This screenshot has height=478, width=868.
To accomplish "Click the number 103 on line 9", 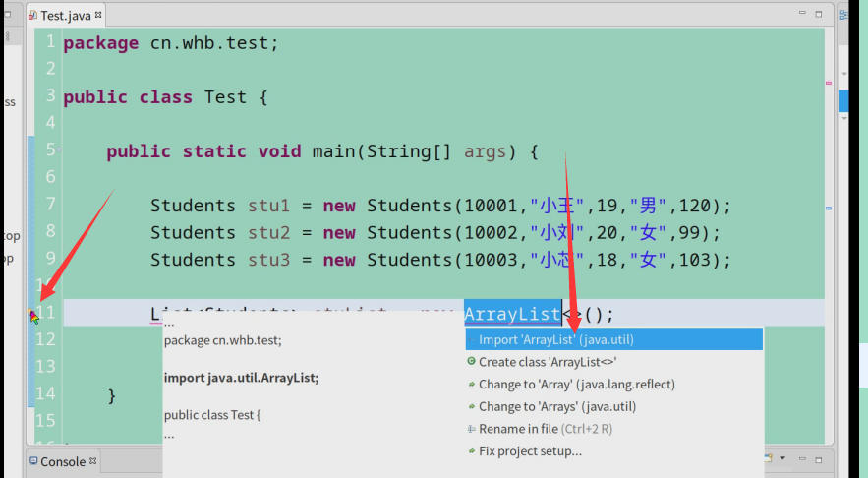I will click(695, 260).
